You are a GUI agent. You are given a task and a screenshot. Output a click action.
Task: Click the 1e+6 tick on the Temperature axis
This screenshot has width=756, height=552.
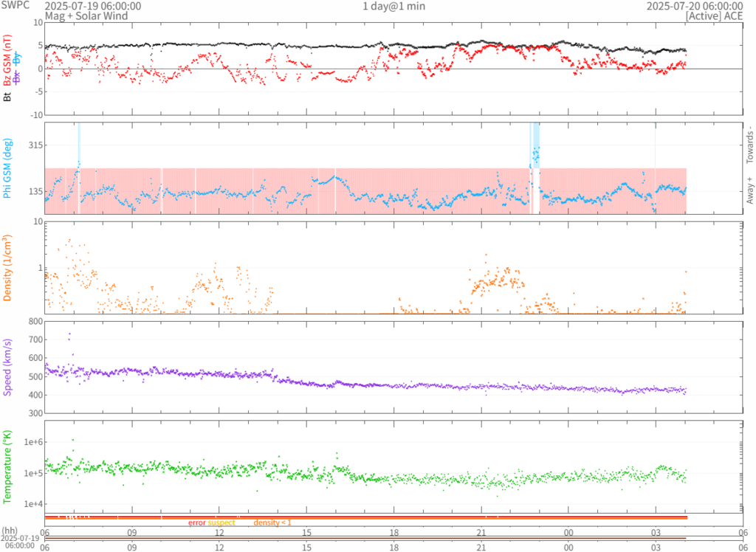pyautogui.click(x=33, y=442)
